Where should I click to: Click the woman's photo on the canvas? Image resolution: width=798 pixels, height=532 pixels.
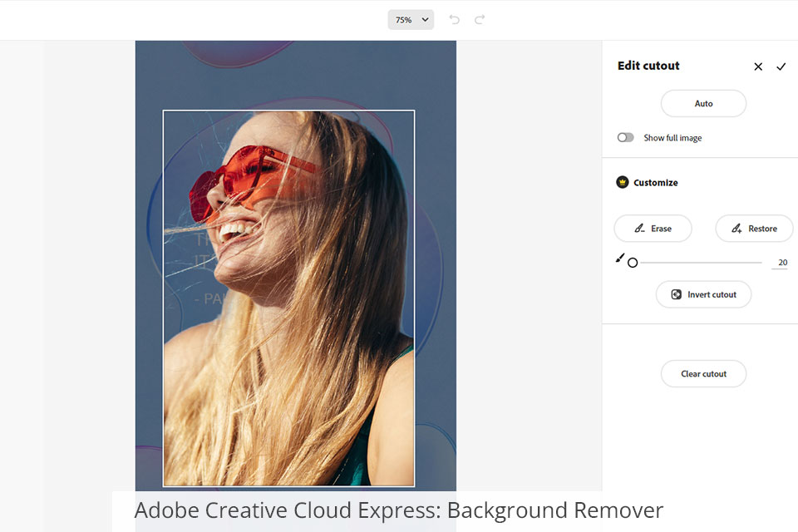288,298
